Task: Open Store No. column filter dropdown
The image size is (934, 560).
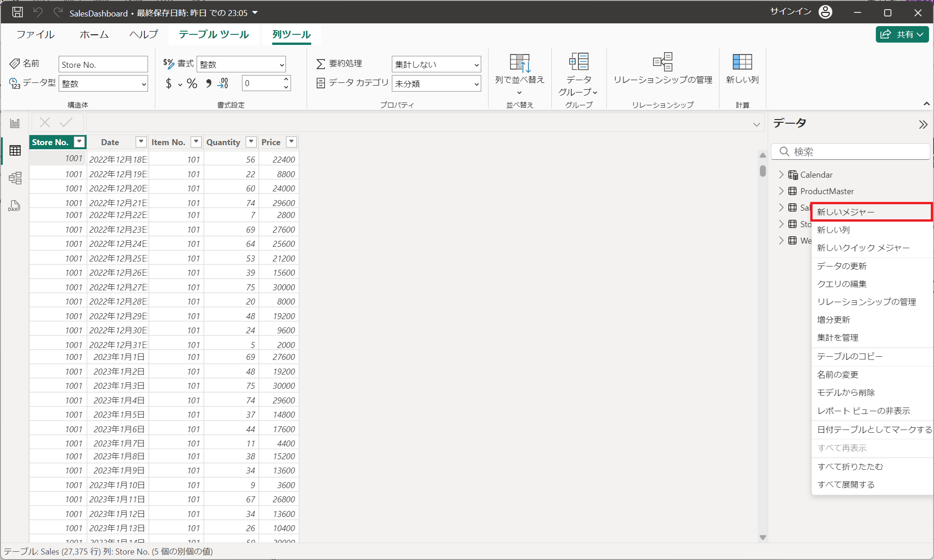Action: click(80, 142)
